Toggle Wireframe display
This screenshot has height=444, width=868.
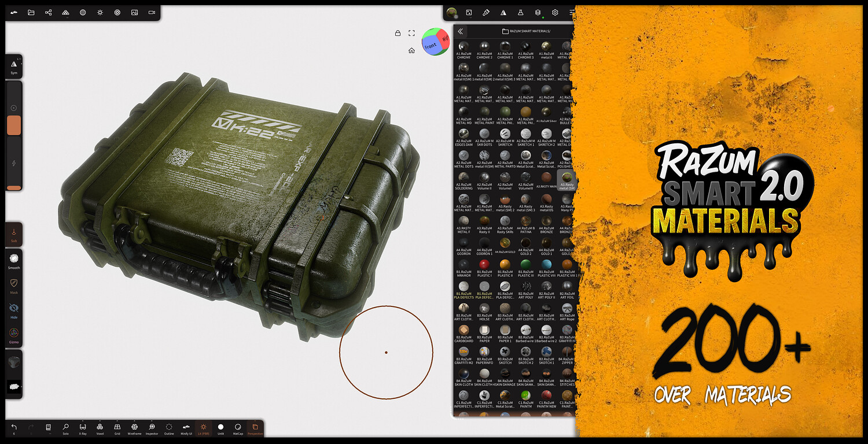pos(134,428)
